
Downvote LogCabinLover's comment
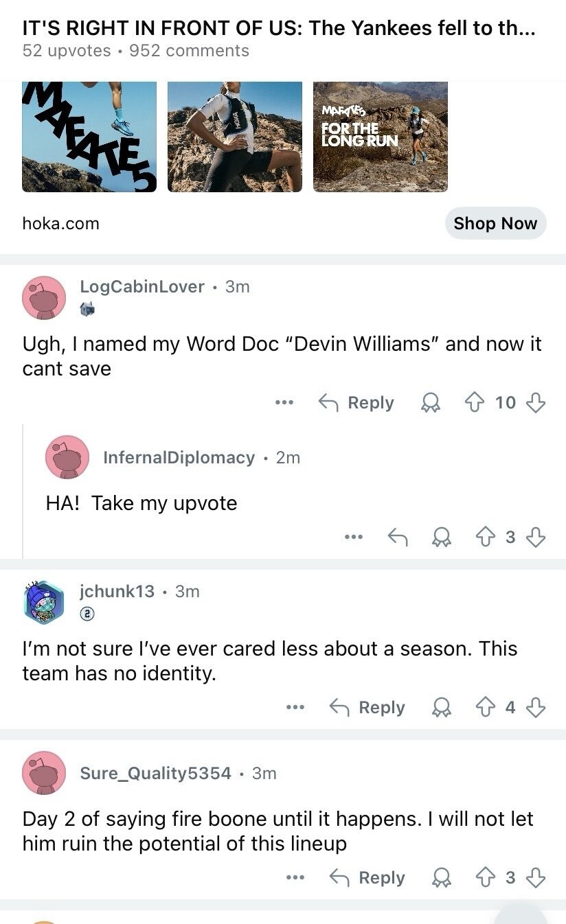point(536,402)
